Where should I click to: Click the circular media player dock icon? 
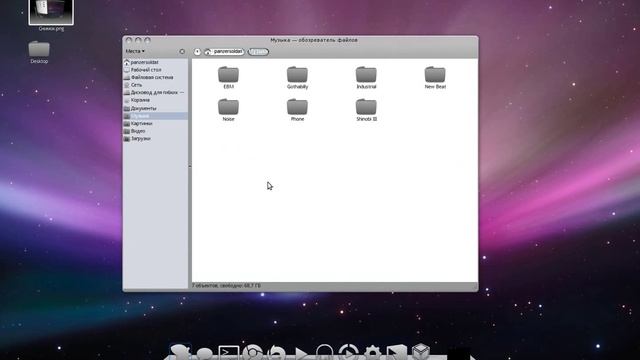(349, 352)
